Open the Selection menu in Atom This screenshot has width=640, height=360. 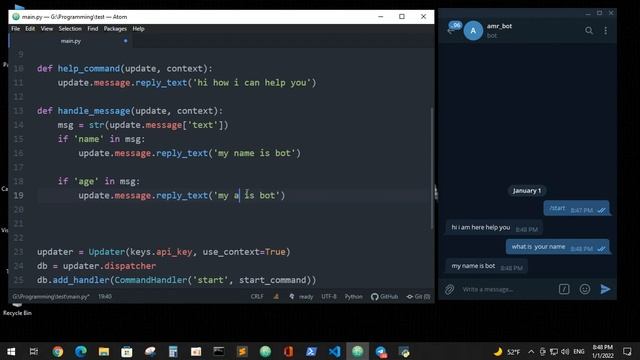(70, 29)
